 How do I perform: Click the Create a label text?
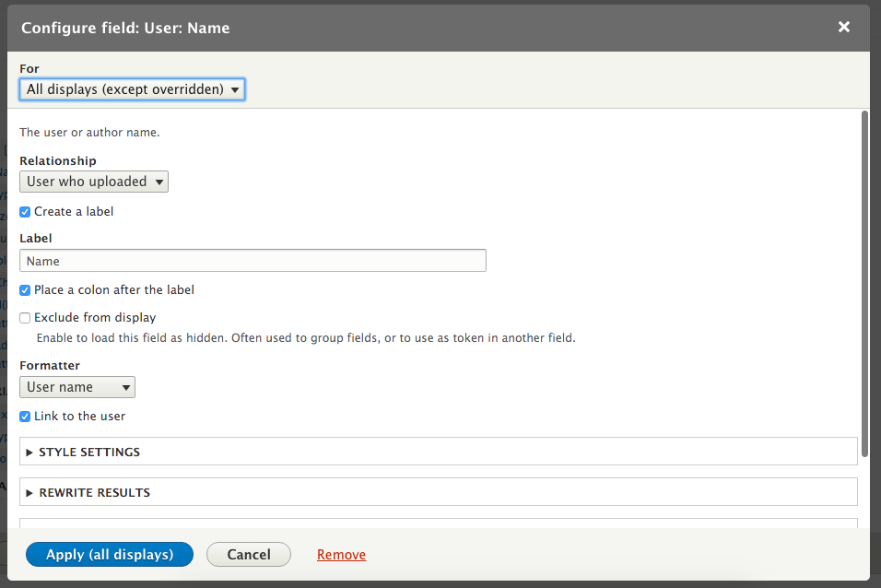pos(74,211)
